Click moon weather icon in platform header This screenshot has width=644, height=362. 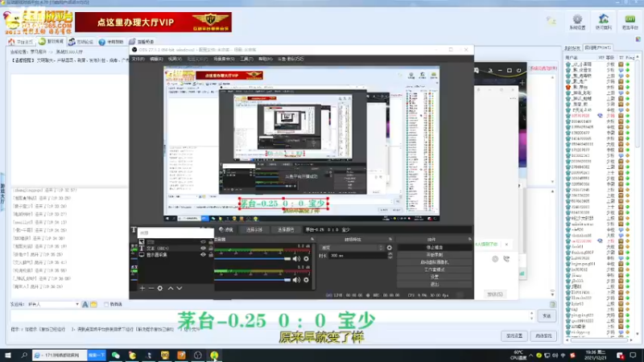click(x=551, y=20)
